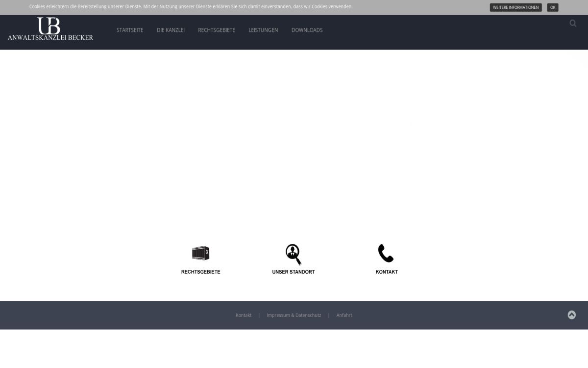Go to Leistungen in navigation bar
Image resolution: width=588 pixels, height=368 pixels.
click(263, 30)
